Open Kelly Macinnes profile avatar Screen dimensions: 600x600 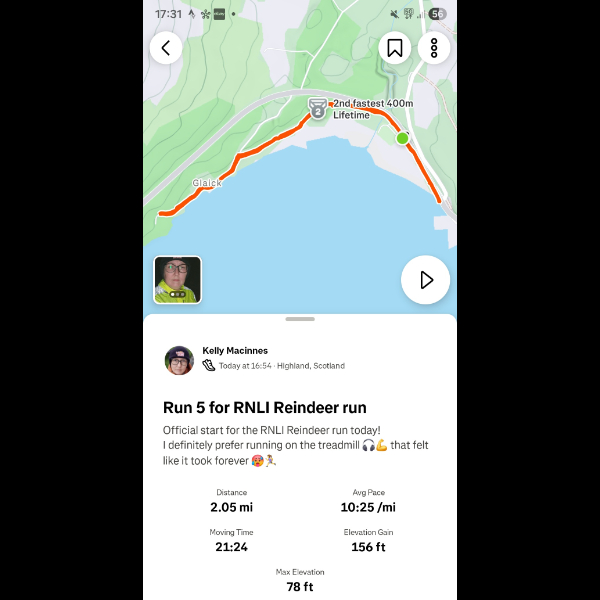click(x=179, y=360)
